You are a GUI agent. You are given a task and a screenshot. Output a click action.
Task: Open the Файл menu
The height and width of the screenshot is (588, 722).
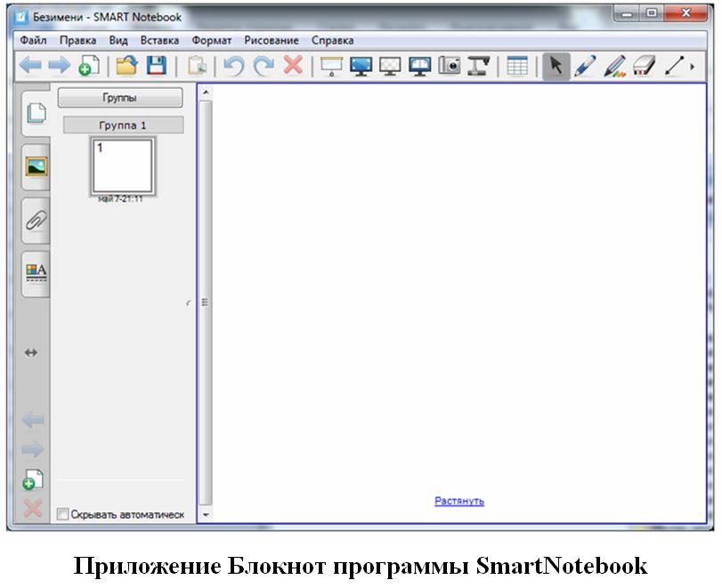(x=33, y=41)
